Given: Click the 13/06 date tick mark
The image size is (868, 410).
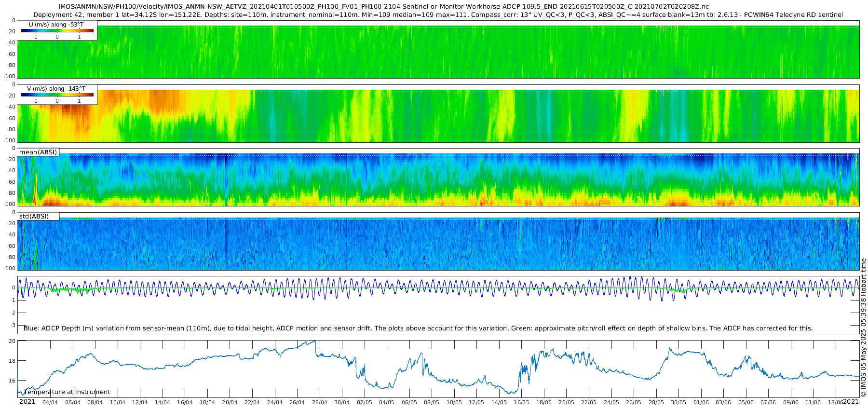Looking at the screenshot, I should click(x=835, y=402).
